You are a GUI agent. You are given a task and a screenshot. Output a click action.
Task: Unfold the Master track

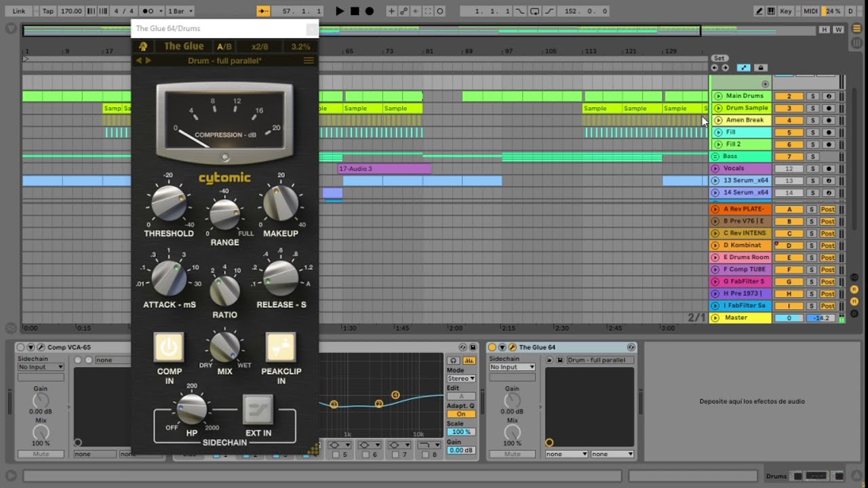pos(715,318)
